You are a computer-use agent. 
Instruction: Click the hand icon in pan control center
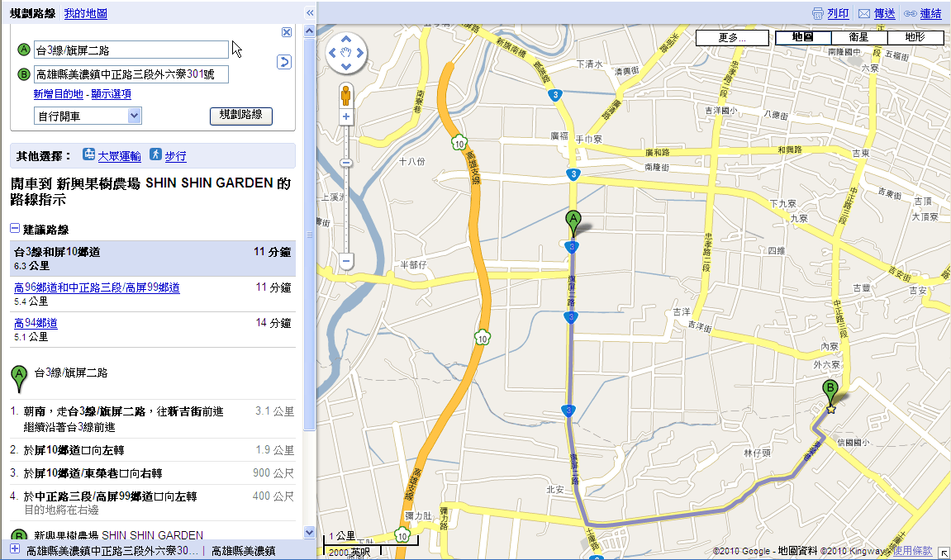coord(346,53)
